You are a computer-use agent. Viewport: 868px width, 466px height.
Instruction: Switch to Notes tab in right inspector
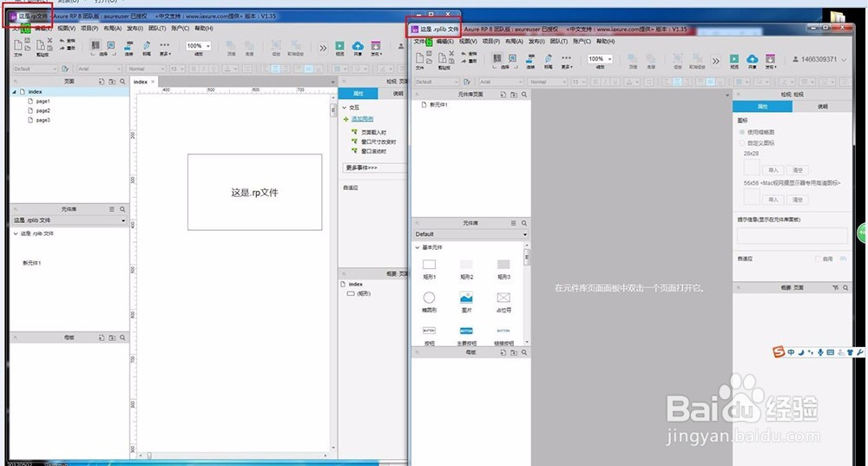click(823, 106)
